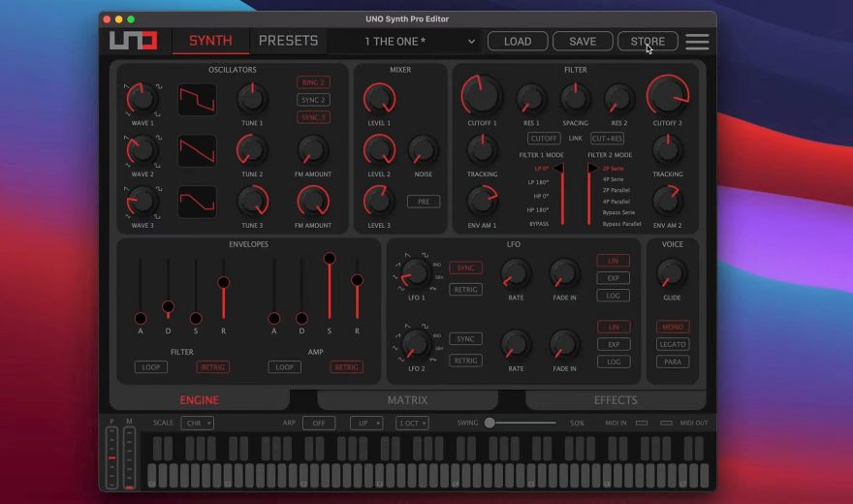Image resolution: width=853 pixels, height=504 pixels.
Task: Click the MIDI OUT indicator
Action: [x=666, y=423]
